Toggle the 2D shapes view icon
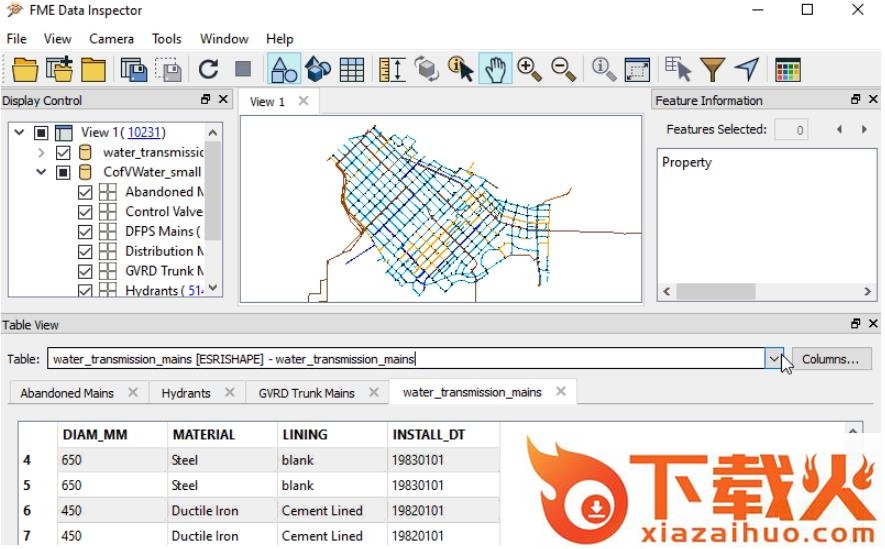Image resolution: width=885 pixels, height=549 pixels. 284,69
